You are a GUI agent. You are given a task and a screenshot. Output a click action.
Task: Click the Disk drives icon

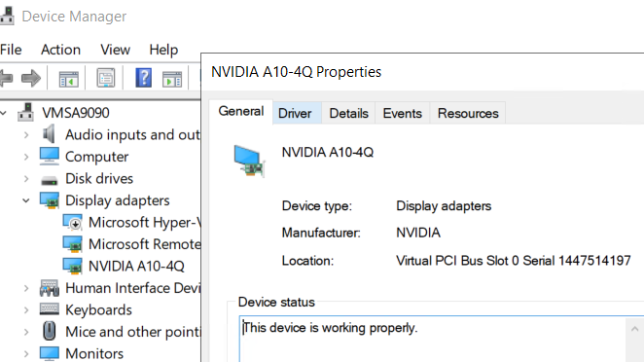click(x=50, y=180)
